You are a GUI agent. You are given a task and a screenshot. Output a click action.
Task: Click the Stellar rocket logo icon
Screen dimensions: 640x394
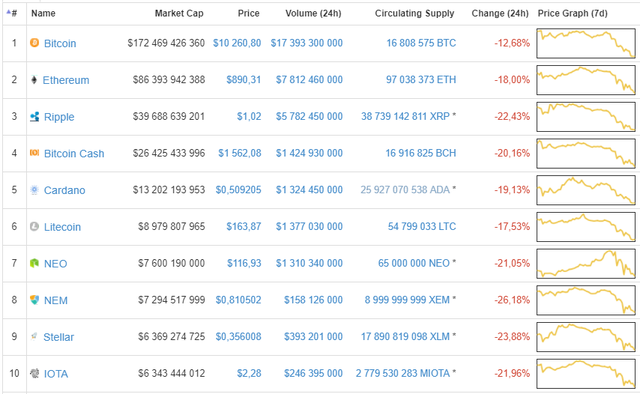(x=34, y=336)
